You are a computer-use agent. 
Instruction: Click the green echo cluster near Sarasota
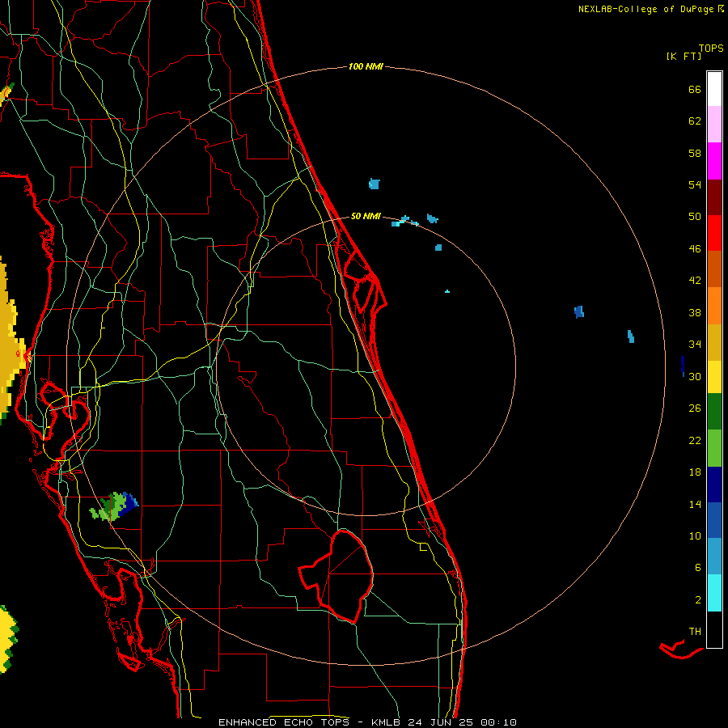[x=114, y=506]
